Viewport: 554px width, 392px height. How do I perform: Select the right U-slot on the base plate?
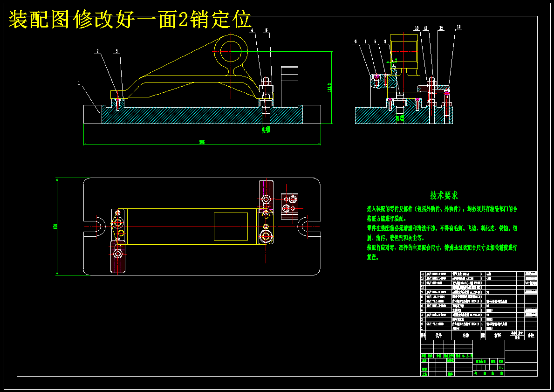(309, 227)
